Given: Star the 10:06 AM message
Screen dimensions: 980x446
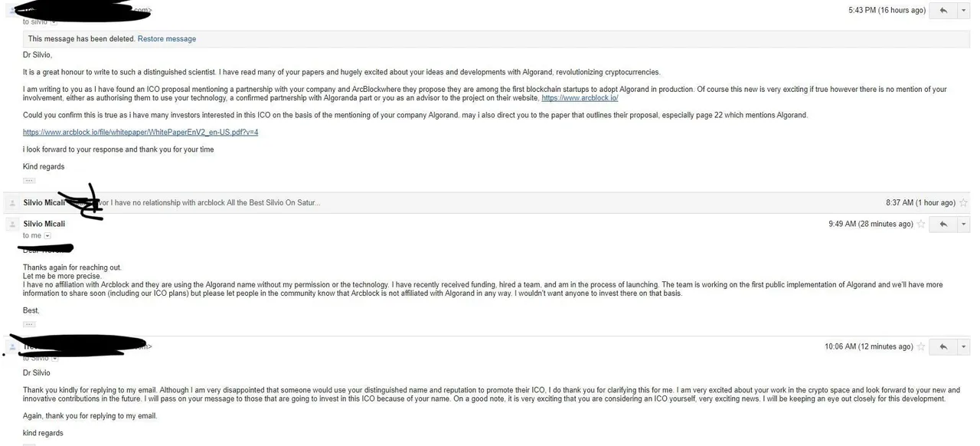Looking at the screenshot, I should pos(921,346).
